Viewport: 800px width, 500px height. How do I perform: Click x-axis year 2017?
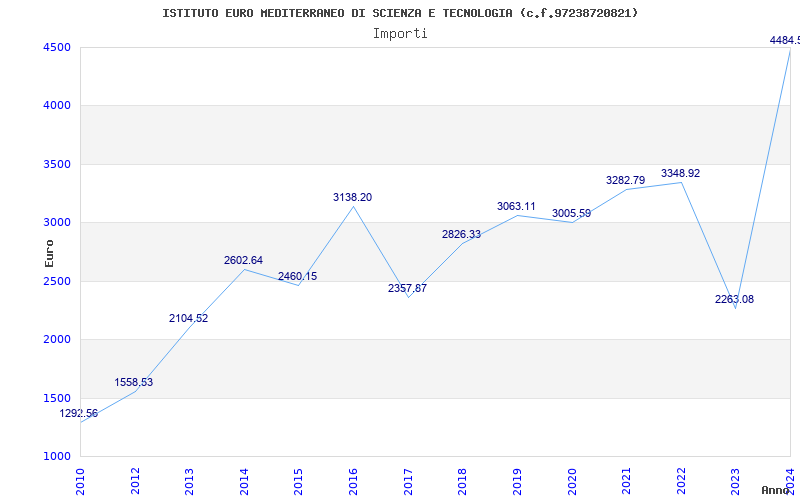[408, 481]
